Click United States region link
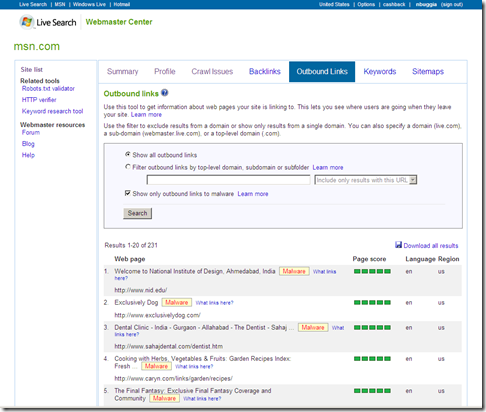The width and height of the screenshot is (486, 412). point(334,4)
